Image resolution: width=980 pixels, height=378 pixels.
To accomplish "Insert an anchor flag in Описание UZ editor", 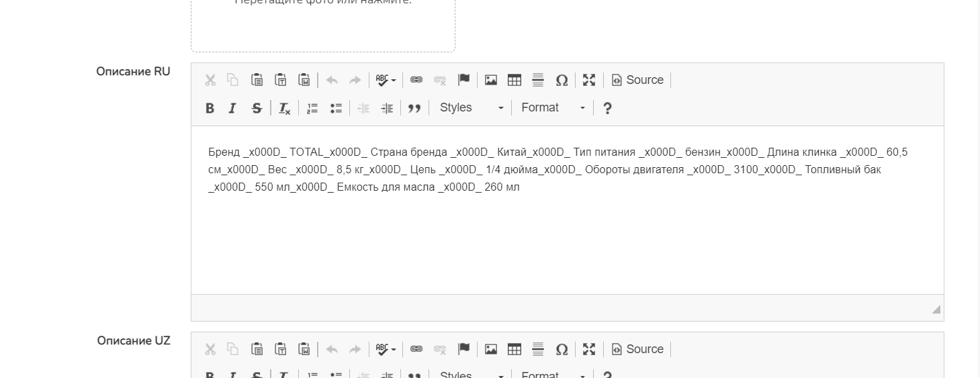I will click(463, 350).
